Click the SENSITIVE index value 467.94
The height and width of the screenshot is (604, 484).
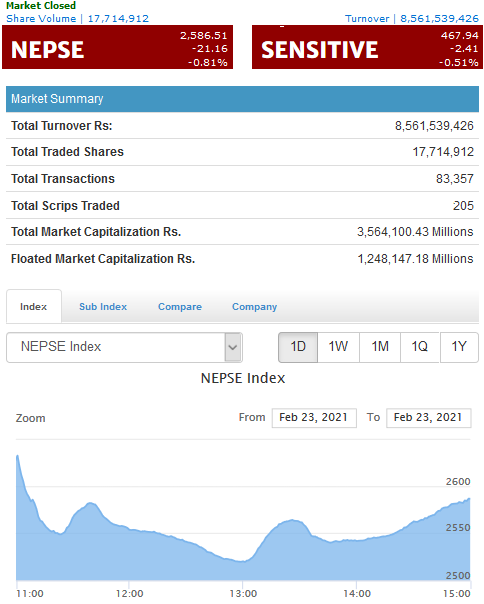[x=459, y=36]
